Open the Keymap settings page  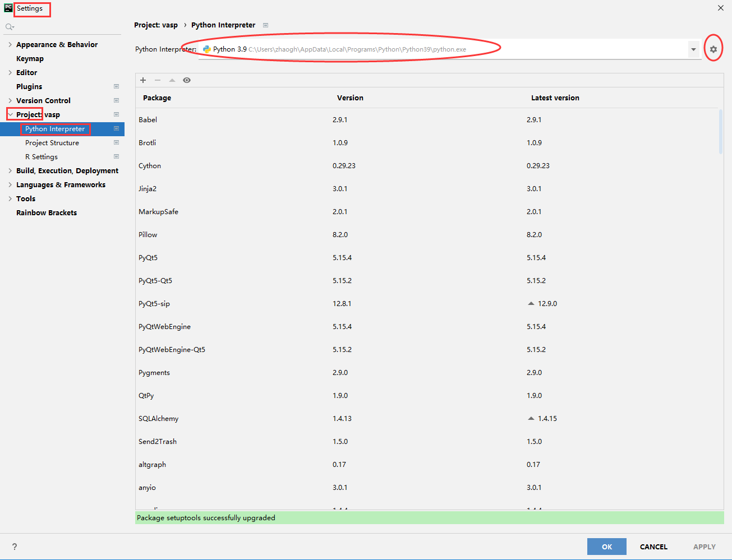[30, 58]
